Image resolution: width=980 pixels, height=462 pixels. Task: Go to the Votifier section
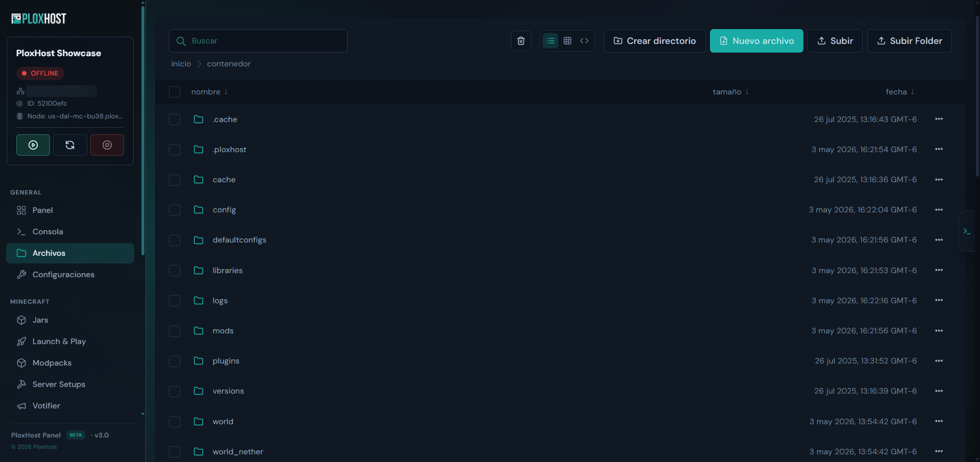coord(70,406)
